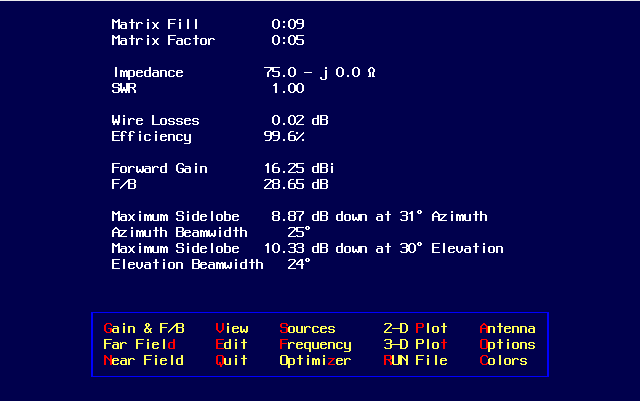Click the Elevation Beamwidth label

[187, 264]
